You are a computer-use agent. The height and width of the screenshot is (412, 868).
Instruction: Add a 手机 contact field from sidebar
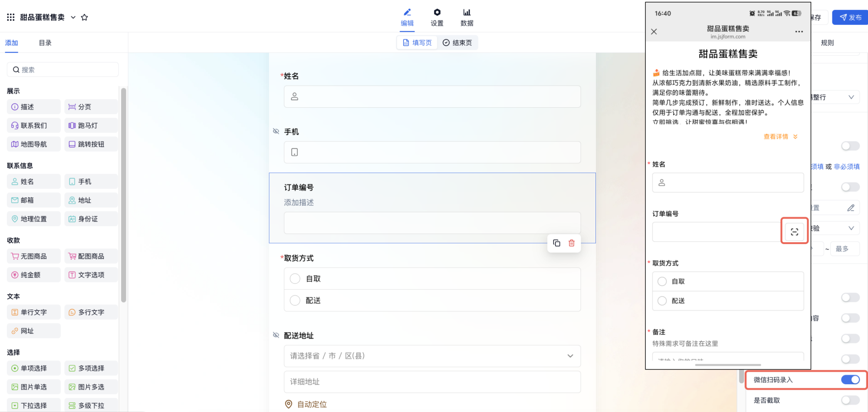tap(91, 181)
